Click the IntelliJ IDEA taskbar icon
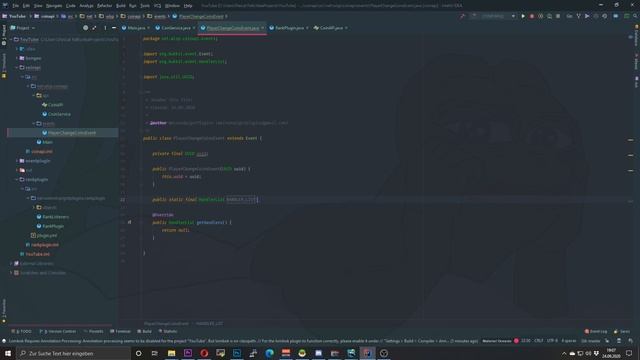This screenshot has height=360, width=640. click(x=367, y=353)
